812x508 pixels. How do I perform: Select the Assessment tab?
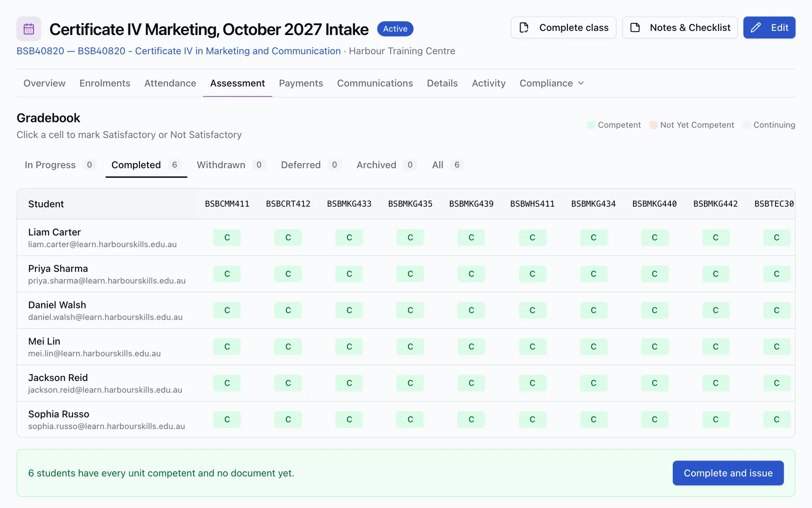point(238,83)
